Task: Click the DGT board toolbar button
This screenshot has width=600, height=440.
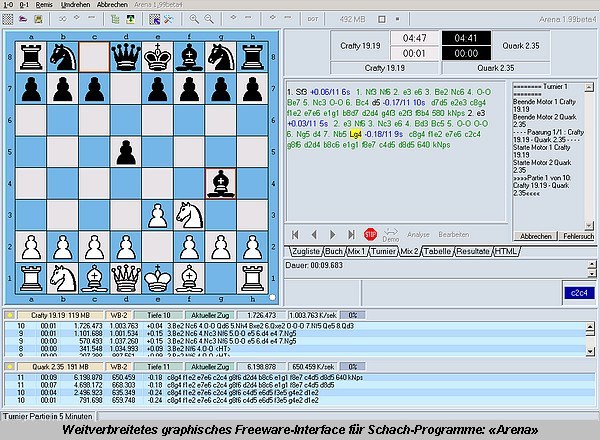Action: click(313, 19)
